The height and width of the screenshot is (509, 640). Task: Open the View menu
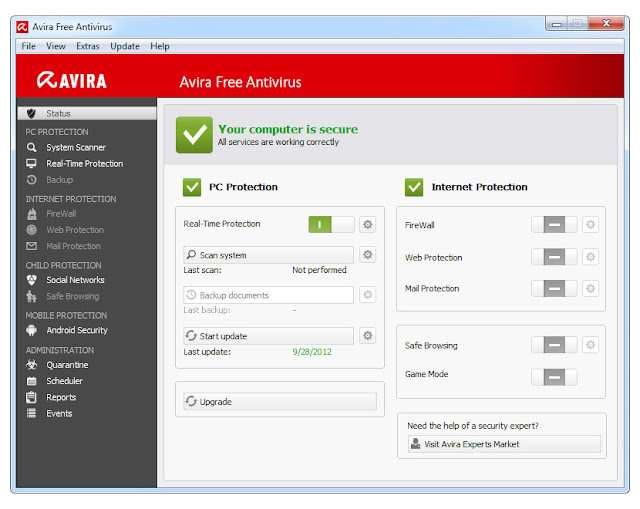56,46
